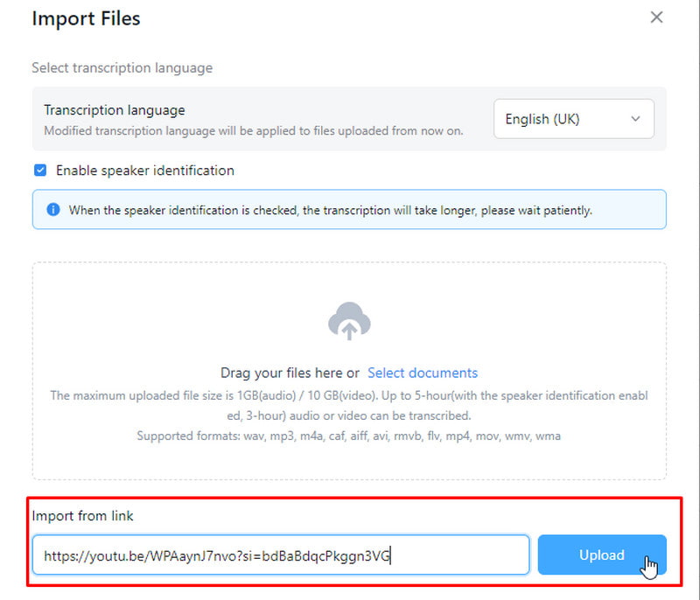Click the Enable speaker identification label text
Viewport: 700px width, 600px height.
coord(144,171)
